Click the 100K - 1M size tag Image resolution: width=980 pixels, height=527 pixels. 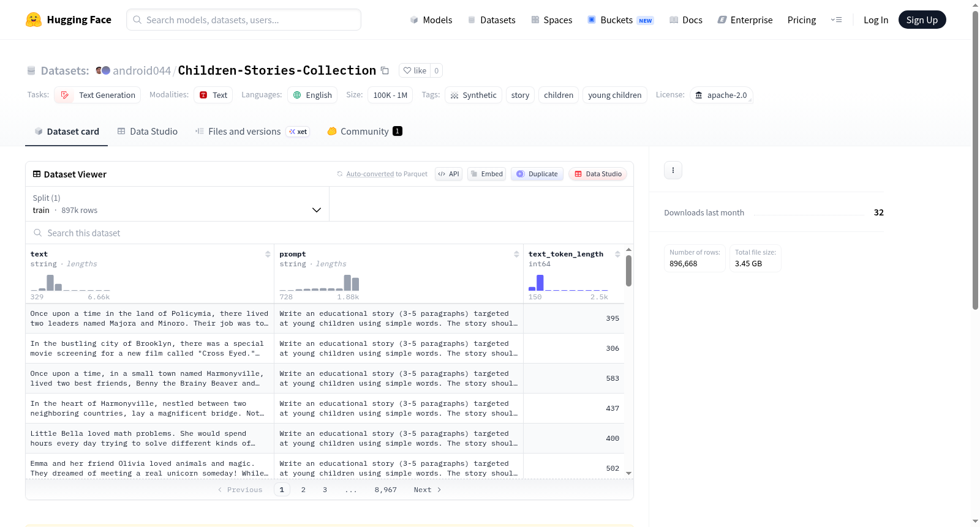click(x=390, y=95)
